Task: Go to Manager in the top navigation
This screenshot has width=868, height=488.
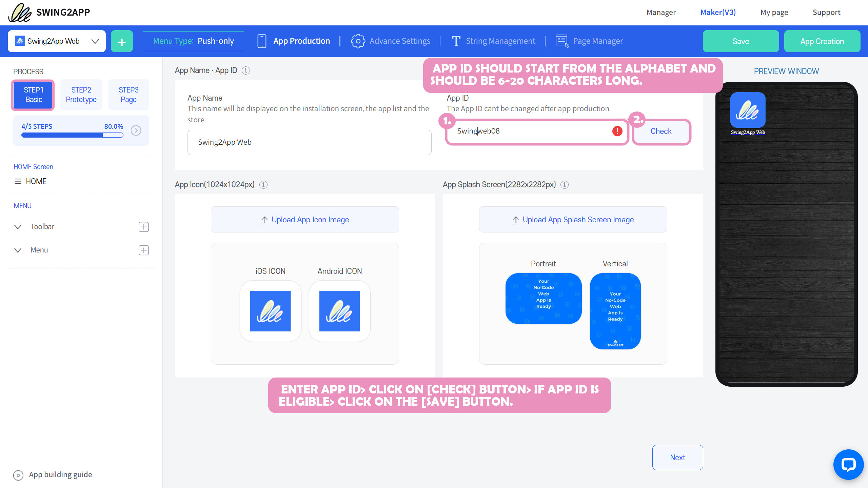Action: (x=661, y=13)
